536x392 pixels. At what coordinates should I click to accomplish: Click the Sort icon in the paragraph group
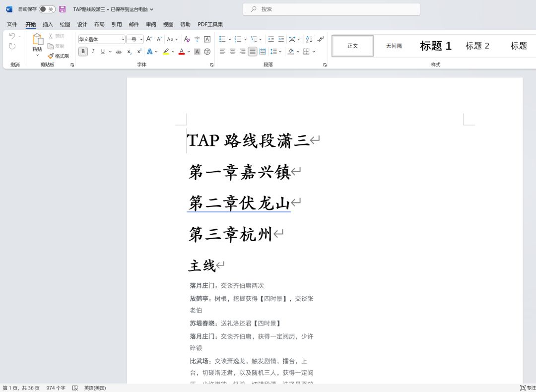pyautogui.click(x=308, y=39)
